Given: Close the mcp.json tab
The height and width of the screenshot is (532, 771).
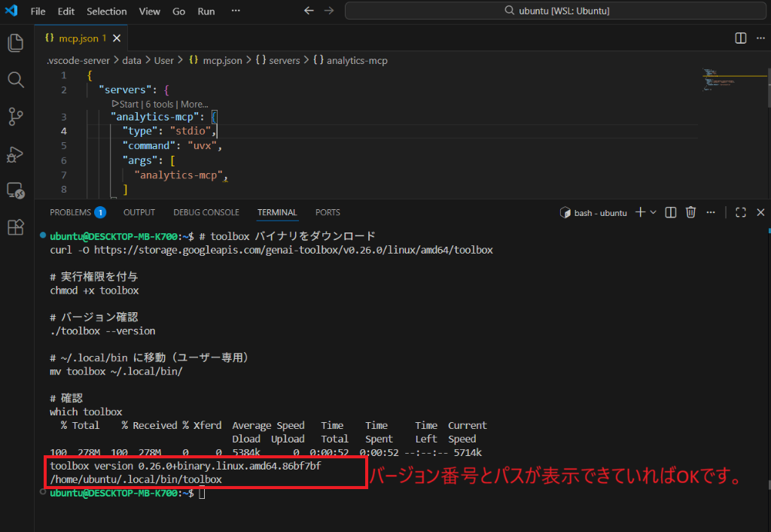Looking at the screenshot, I should pyautogui.click(x=117, y=38).
